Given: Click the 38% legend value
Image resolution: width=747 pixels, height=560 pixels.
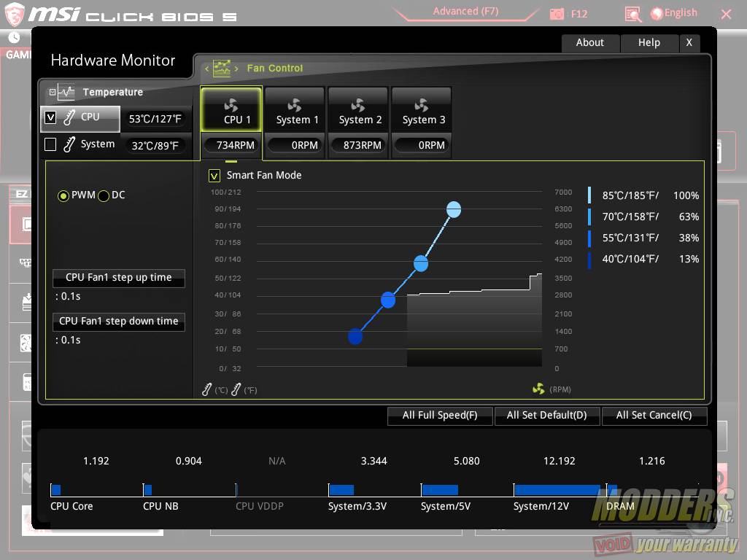Looking at the screenshot, I should [x=689, y=238].
